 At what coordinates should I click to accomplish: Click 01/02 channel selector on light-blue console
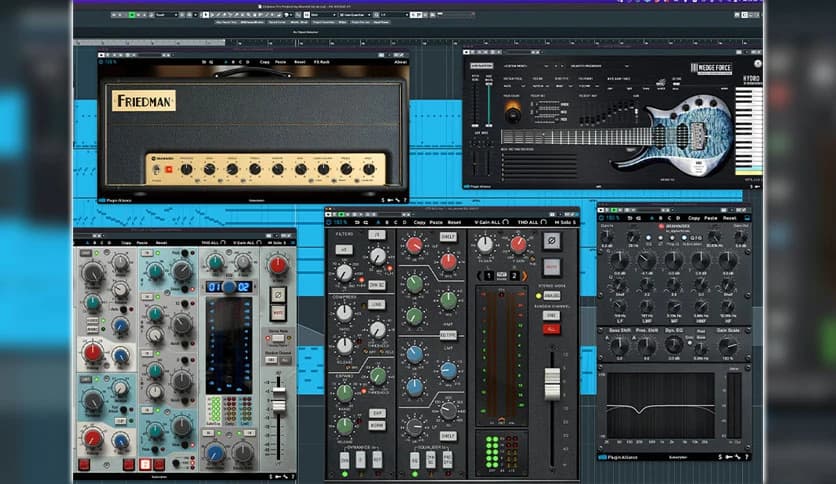tap(229, 287)
